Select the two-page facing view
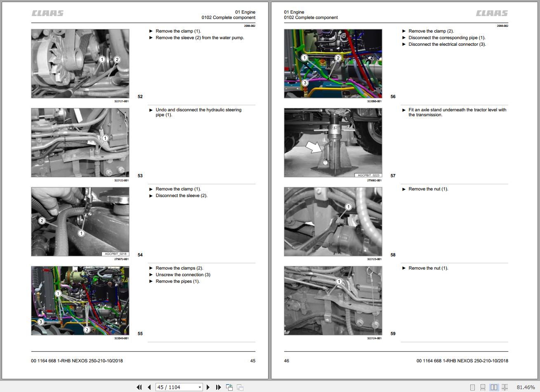 click(x=493, y=387)
